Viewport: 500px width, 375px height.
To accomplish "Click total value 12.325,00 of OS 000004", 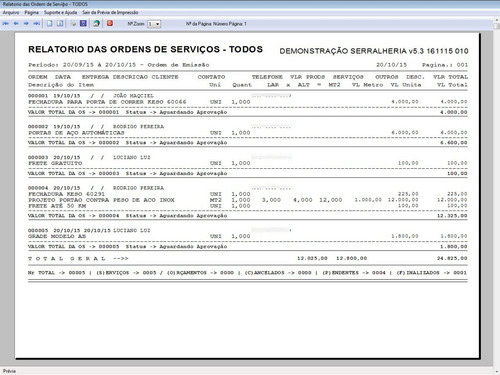I will click(x=452, y=216).
